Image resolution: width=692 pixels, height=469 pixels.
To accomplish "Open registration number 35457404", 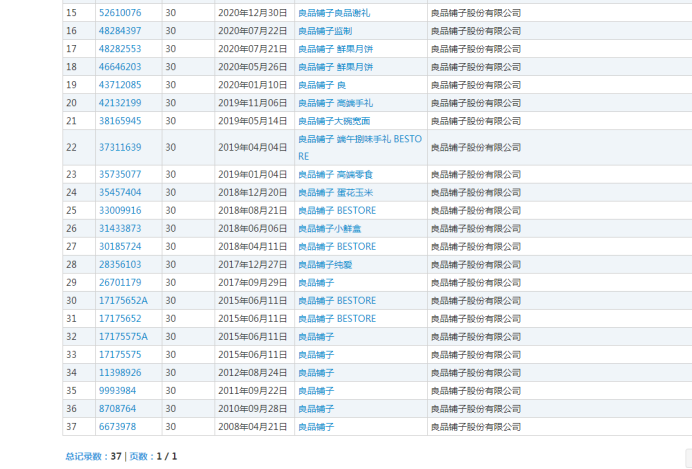I will (x=120, y=192).
